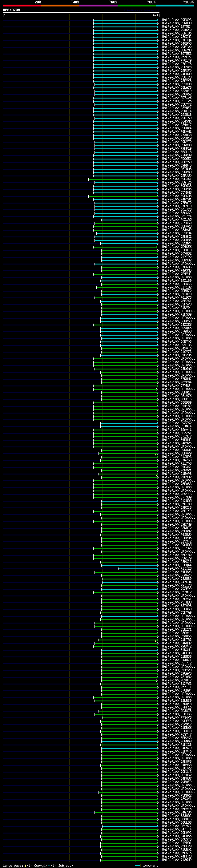Select hit label UniRef100_Q21K60

[x=176, y=223]
